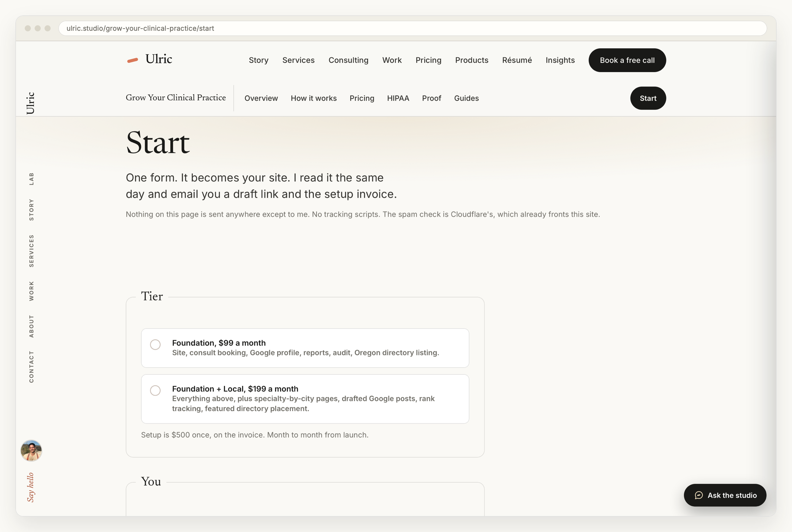Click the 'Setup is $500 once' note

point(255,435)
